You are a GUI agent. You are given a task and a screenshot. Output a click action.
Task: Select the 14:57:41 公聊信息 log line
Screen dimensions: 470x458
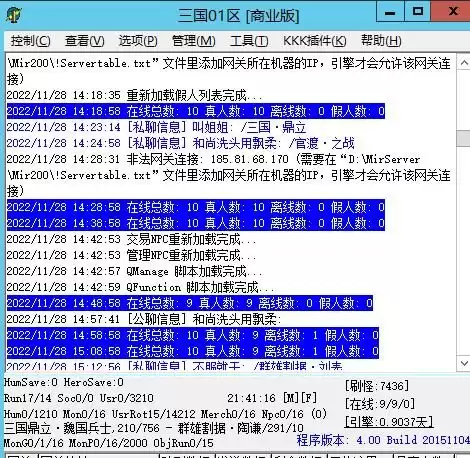tap(144, 319)
